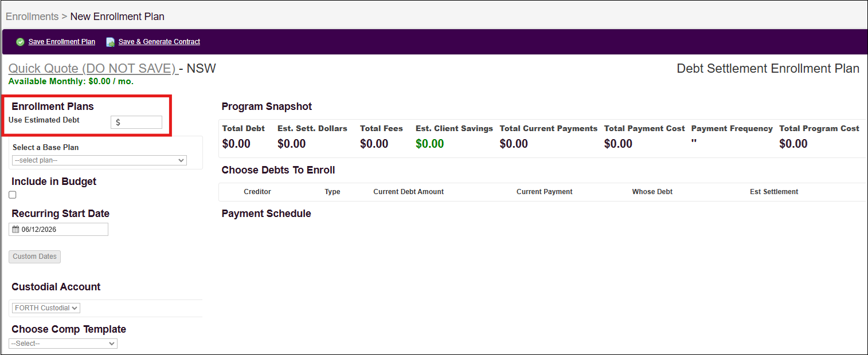Expand the Choose Comp Template dropdown

pos(63,344)
